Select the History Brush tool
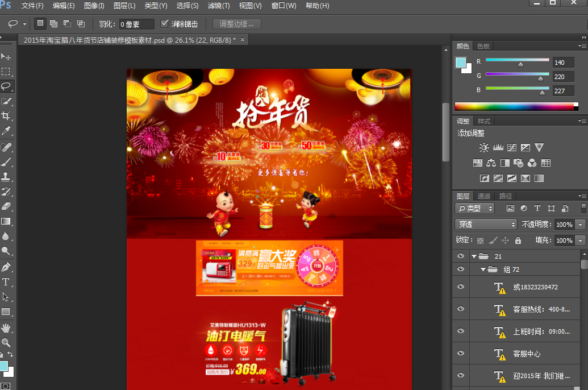The height and width of the screenshot is (390, 588). pos(6,192)
